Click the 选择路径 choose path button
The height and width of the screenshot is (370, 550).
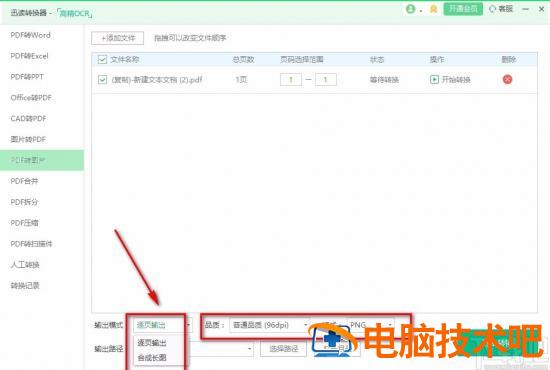[283, 349]
